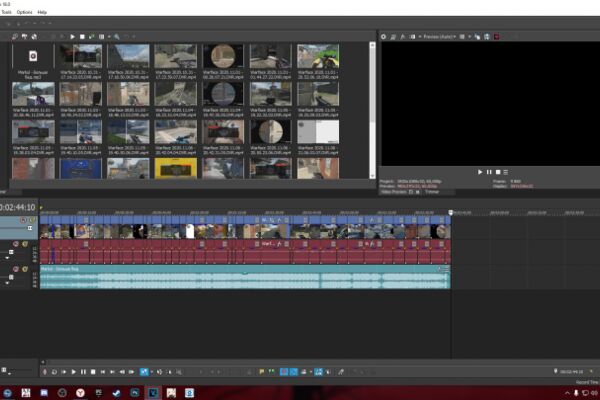
Task: Click Copy Snapshot to clipboard icon in preview
Action: click(477, 37)
